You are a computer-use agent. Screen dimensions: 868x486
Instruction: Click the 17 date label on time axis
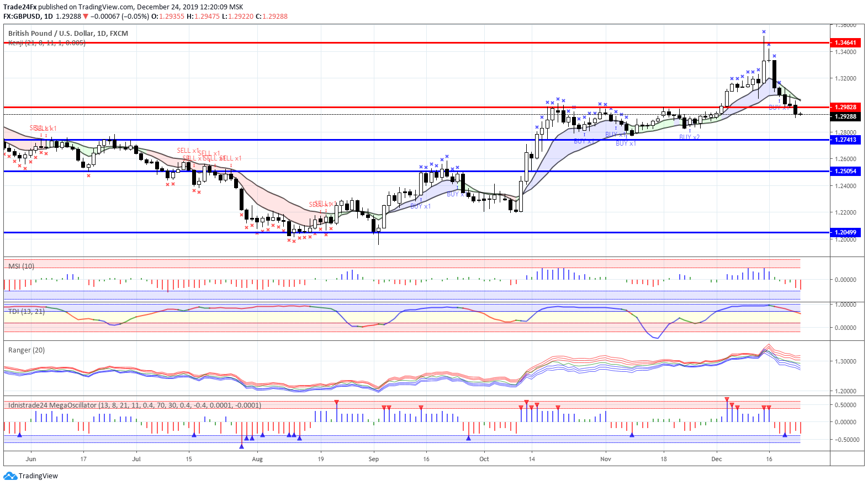tap(83, 459)
